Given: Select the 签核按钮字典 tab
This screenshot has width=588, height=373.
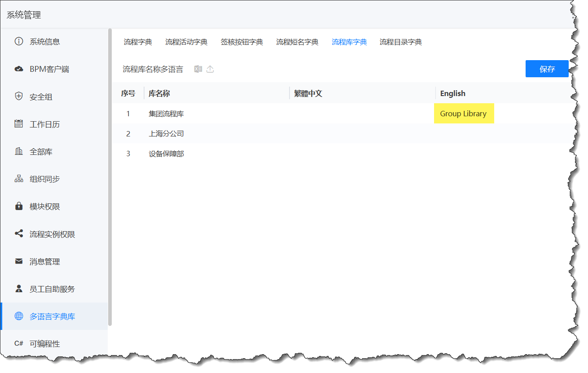Looking at the screenshot, I should pos(242,41).
